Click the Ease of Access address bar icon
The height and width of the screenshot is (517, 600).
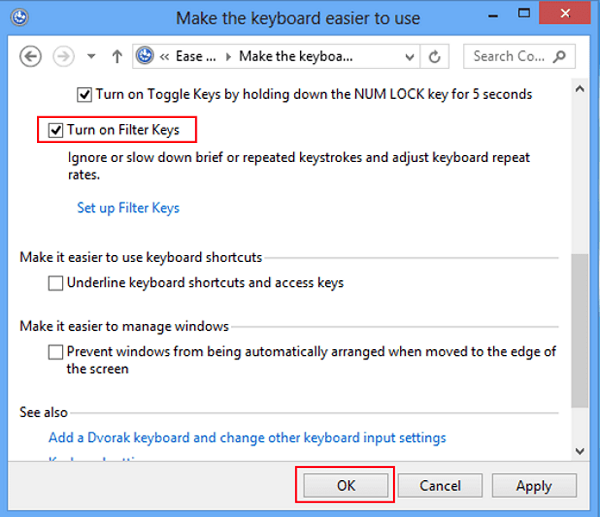tap(147, 56)
